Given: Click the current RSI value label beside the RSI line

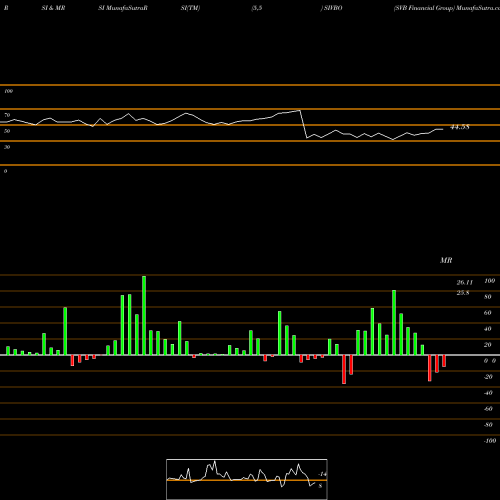Looking at the screenshot, I should pos(460,127).
